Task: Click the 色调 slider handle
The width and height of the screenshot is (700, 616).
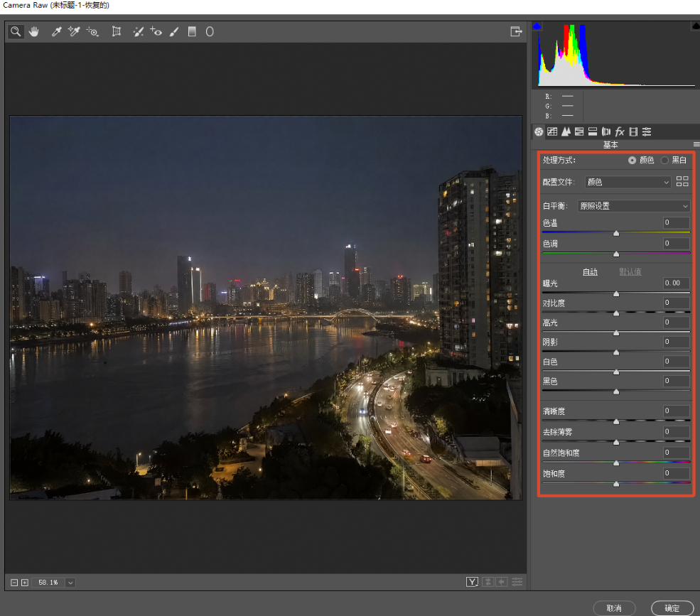Action: 616,254
